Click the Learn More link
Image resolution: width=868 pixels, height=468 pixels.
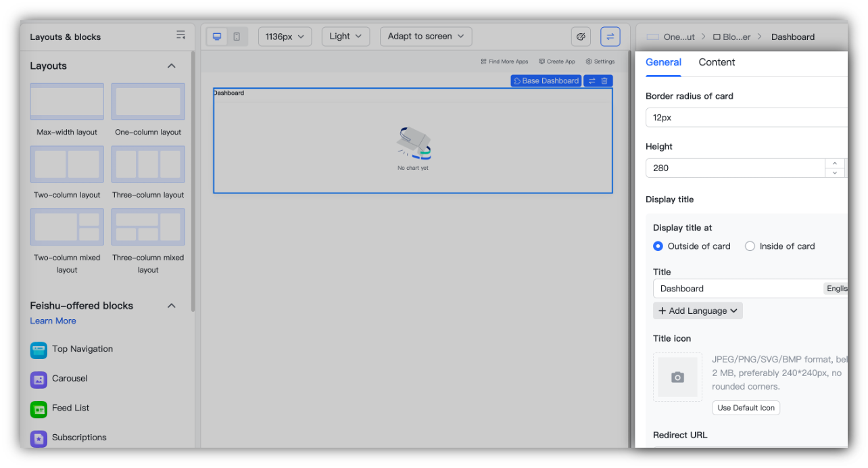tap(53, 321)
